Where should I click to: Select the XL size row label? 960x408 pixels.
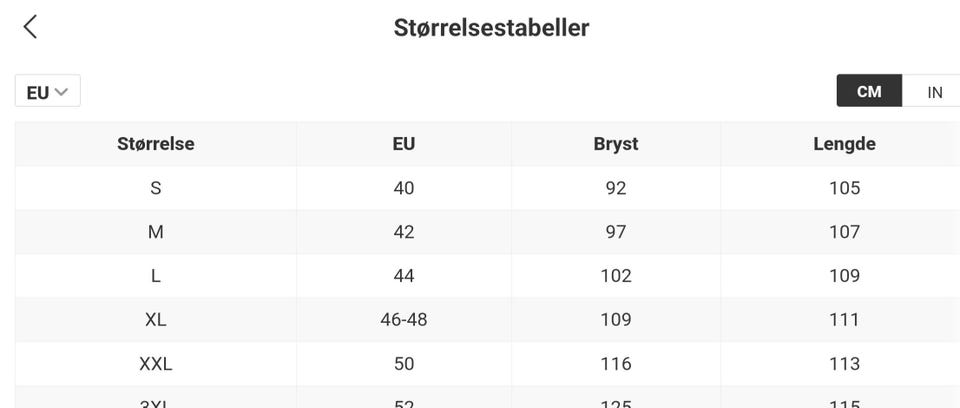156,320
